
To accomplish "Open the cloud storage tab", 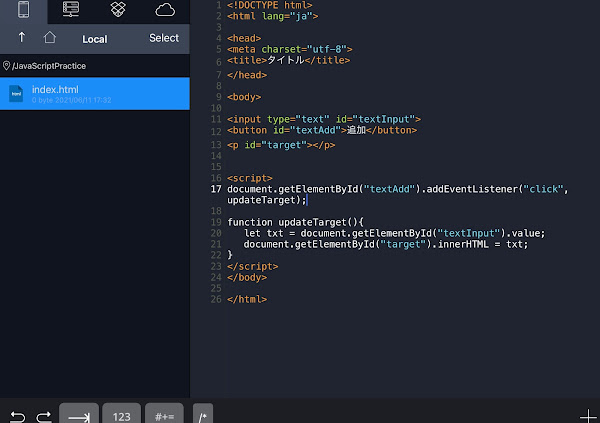I will [x=165, y=10].
